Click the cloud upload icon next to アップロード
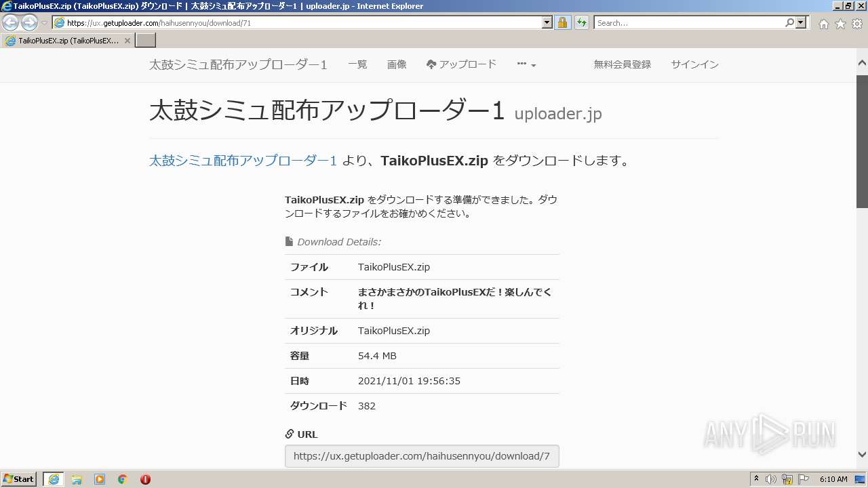Viewport: 868px width, 488px height. click(x=431, y=64)
